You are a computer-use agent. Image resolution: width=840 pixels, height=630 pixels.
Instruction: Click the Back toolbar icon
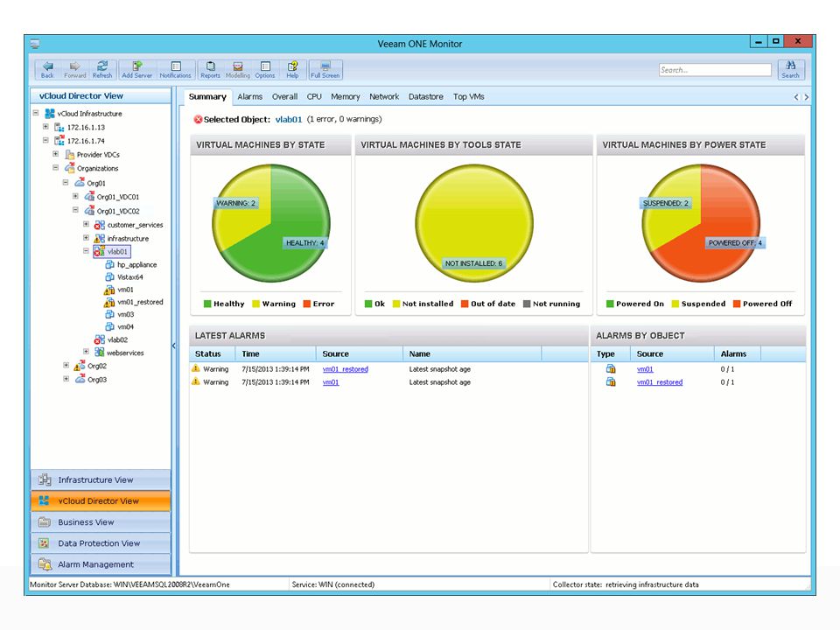click(47, 69)
